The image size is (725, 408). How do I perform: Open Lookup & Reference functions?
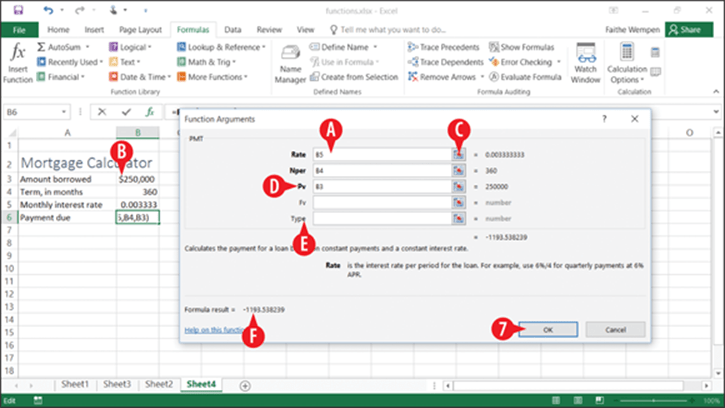pos(221,47)
